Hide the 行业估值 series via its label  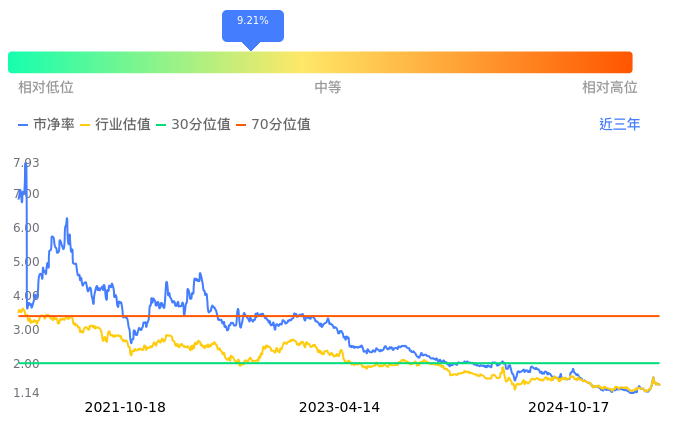(123, 125)
